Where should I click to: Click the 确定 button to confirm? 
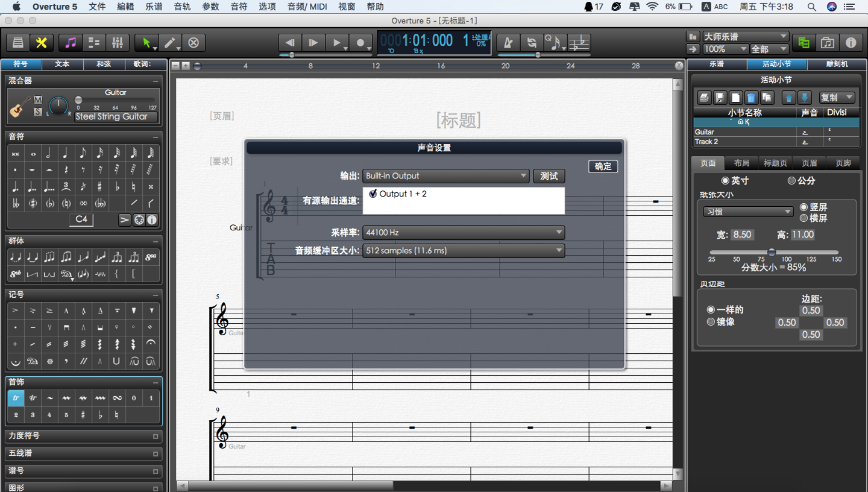(602, 167)
